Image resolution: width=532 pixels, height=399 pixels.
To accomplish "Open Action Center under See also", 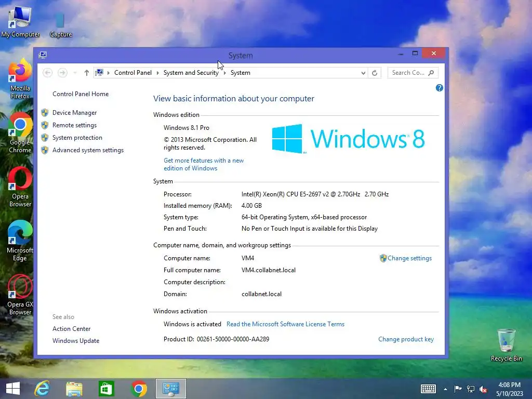I will point(71,329).
